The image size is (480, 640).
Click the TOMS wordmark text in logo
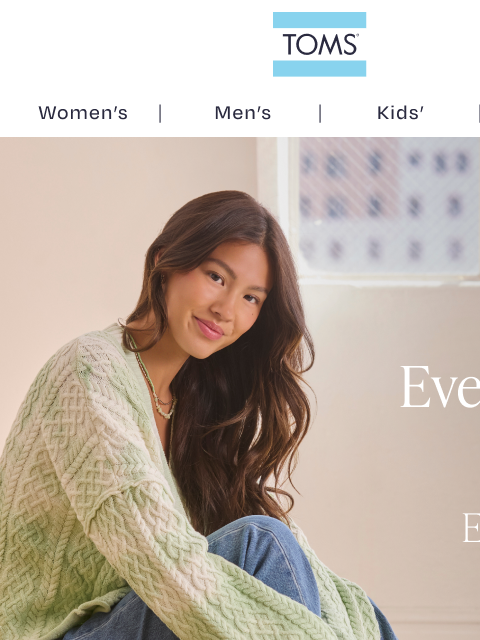pos(320,44)
